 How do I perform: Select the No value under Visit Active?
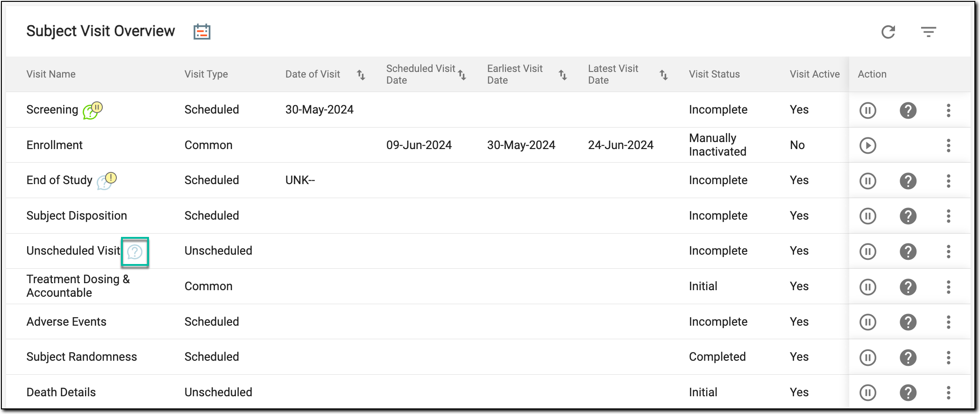click(x=797, y=145)
